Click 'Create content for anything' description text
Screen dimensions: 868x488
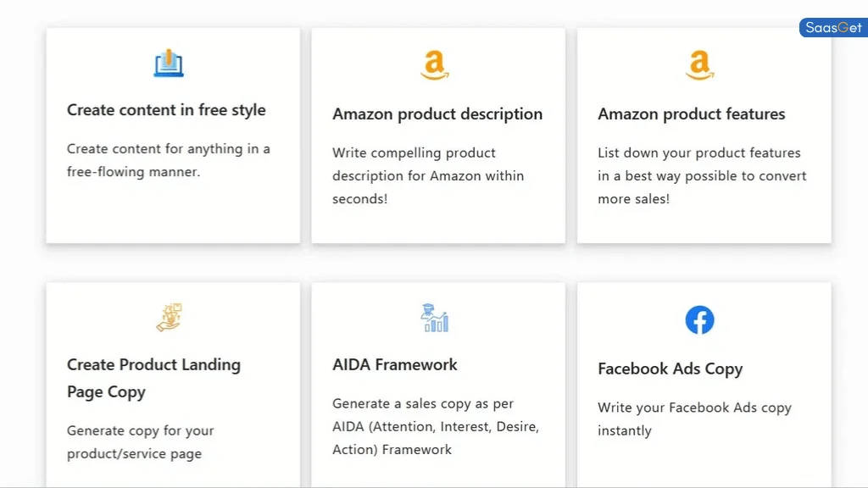(169, 160)
